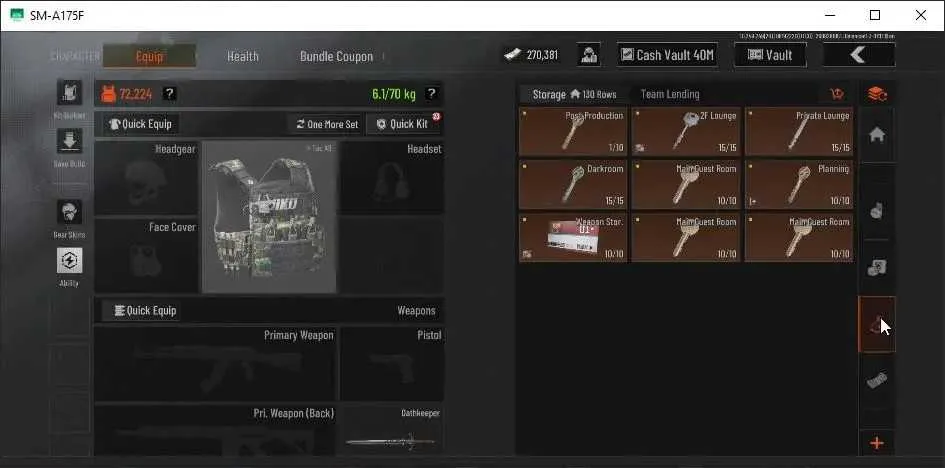The image size is (945, 468).
Task: Open the Kit Builder icon
Action: coord(69,93)
